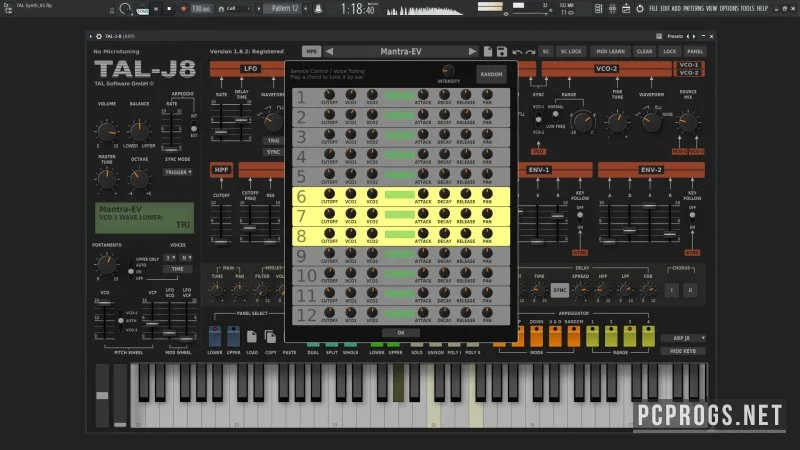Toggle the portamento TIME button

click(178, 269)
